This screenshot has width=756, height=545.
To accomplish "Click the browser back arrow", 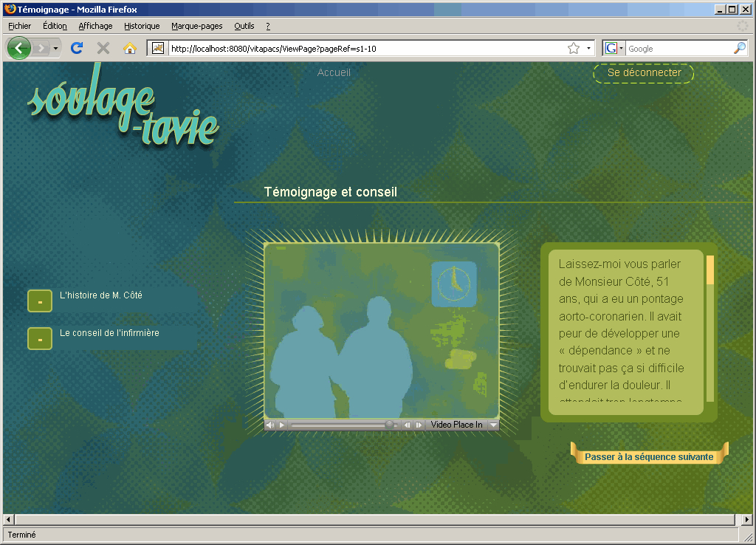I will click(x=19, y=48).
